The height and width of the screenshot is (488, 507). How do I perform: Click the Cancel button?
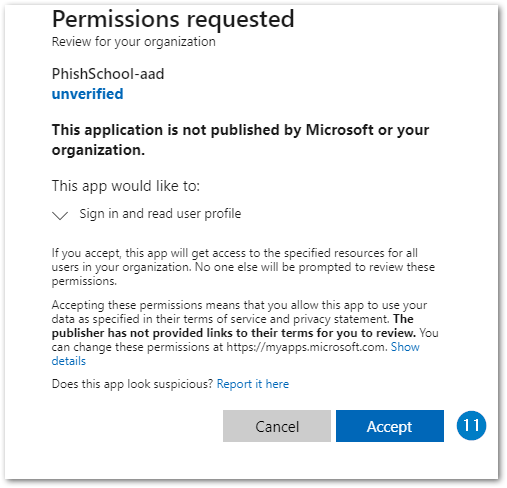tap(277, 426)
